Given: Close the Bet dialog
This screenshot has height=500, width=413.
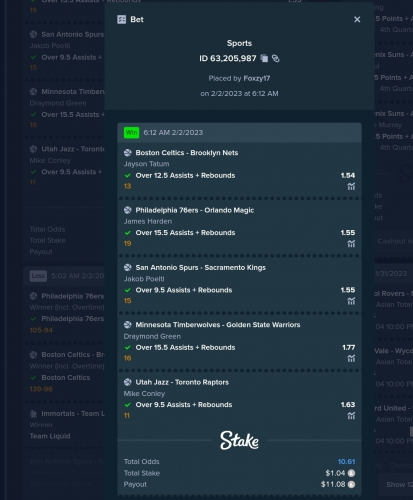Looking at the screenshot, I should pyautogui.click(x=357, y=19).
